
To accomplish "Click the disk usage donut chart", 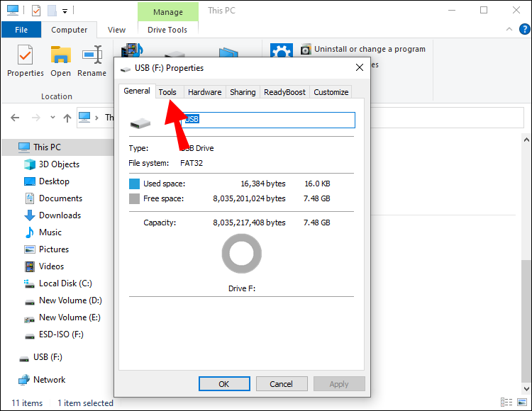I will [242, 254].
